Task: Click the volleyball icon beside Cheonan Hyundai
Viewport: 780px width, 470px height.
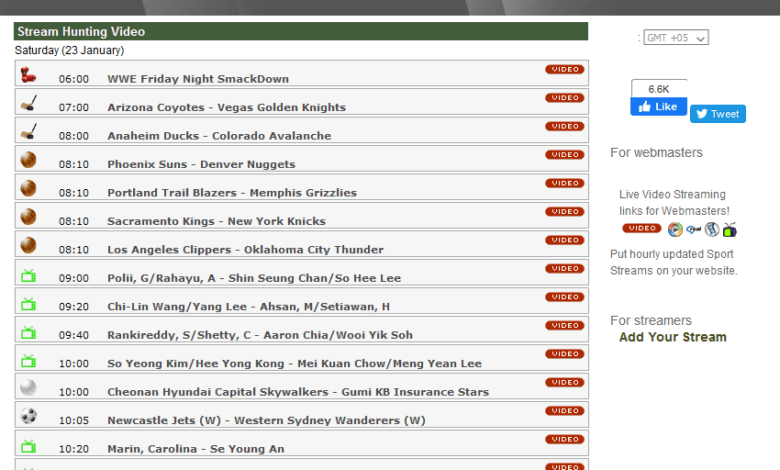Action: 28,387
